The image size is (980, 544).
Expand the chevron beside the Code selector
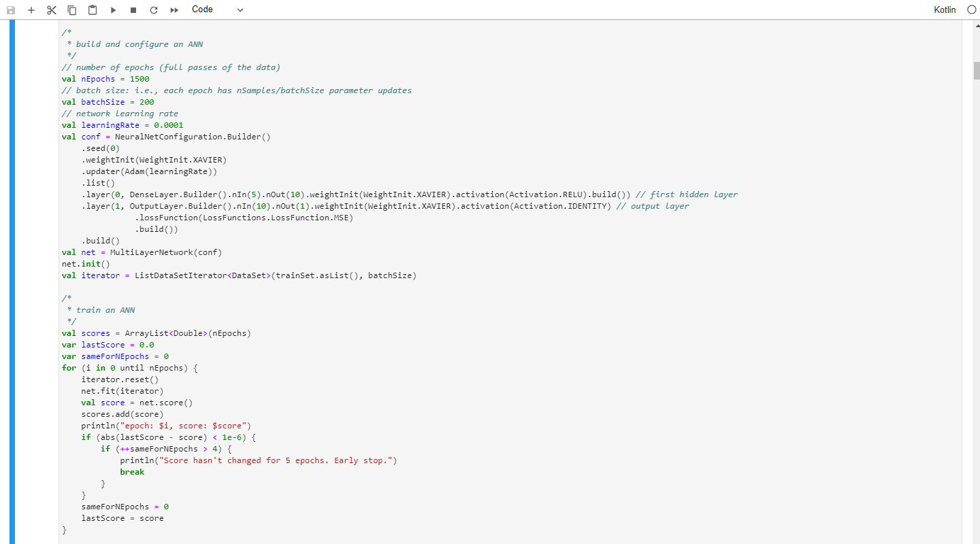[240, 10]
